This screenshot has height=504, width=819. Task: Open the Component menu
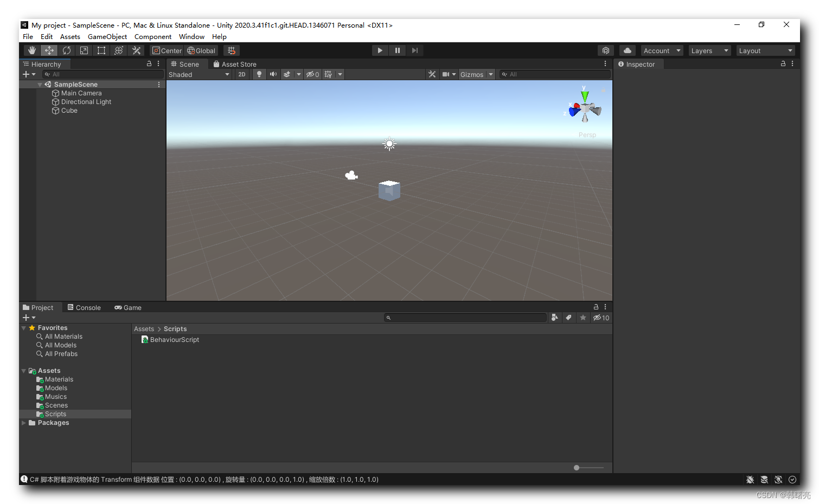tap(153, 37)
